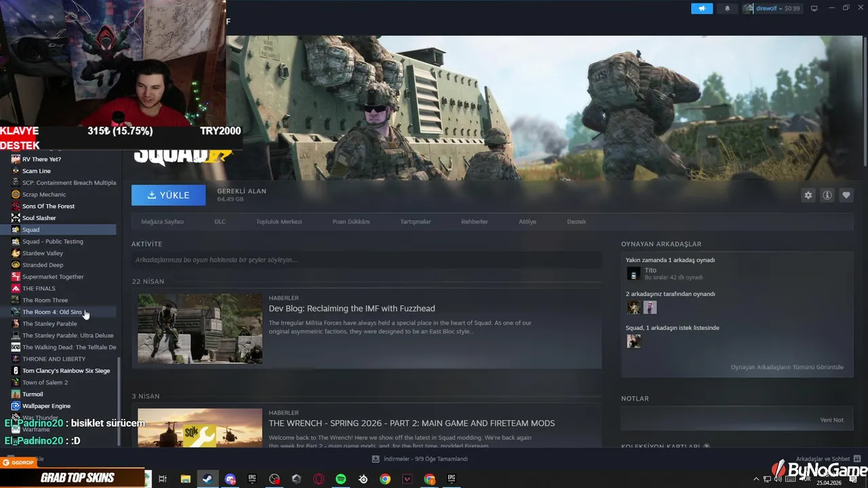Create a new note with Yeni Not
868x488 pixels.
point(831,420)
